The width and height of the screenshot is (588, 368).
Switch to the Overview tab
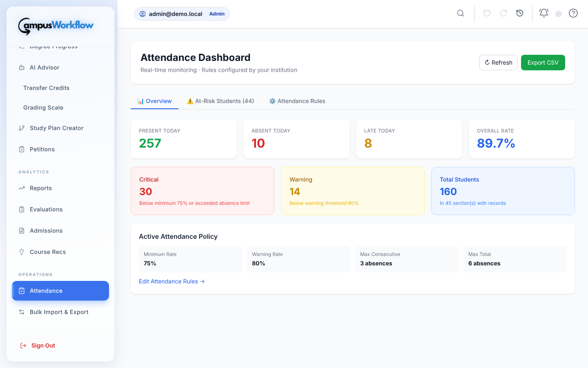pos(154,101)
